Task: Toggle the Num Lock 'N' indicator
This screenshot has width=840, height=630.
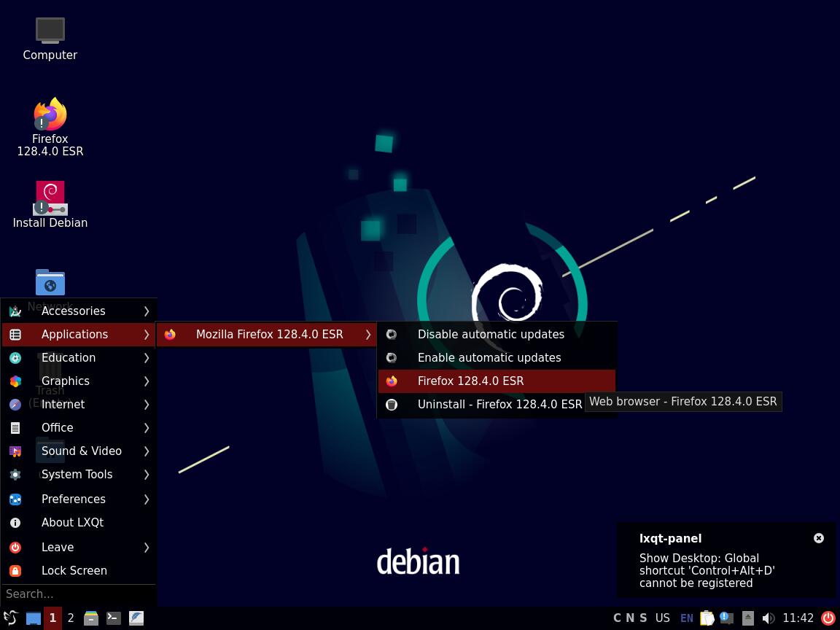Action: click(630, 618)
